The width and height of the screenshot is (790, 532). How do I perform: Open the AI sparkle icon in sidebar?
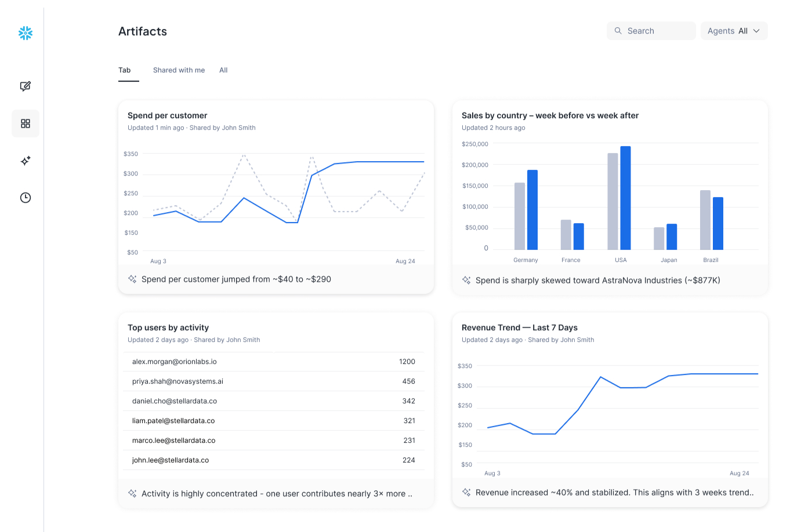pyautogui.click(x=25, y=161)
